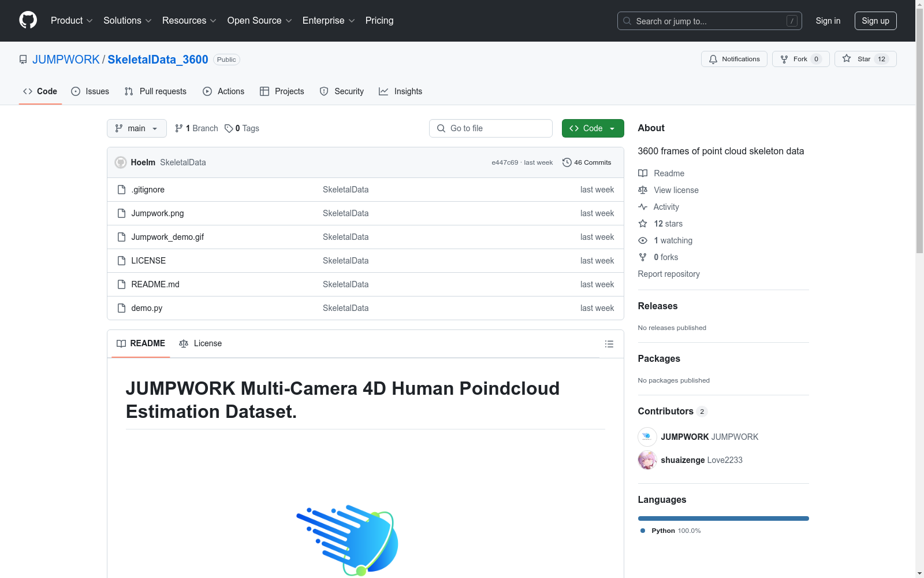
Task: Open the Activity link
Action: [658, 207]
